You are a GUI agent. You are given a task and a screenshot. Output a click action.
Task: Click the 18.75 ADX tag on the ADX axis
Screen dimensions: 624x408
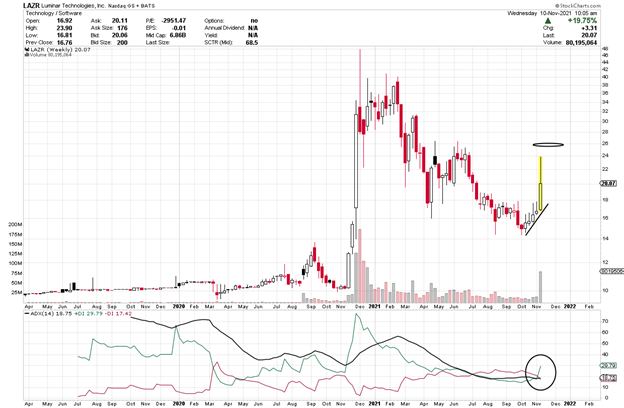click(607, 378)
